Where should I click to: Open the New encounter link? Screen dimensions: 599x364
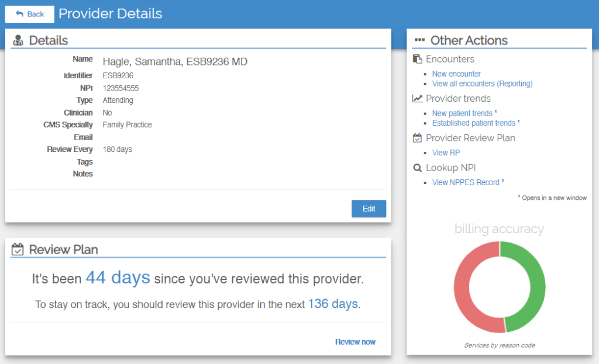click(456, 74)
